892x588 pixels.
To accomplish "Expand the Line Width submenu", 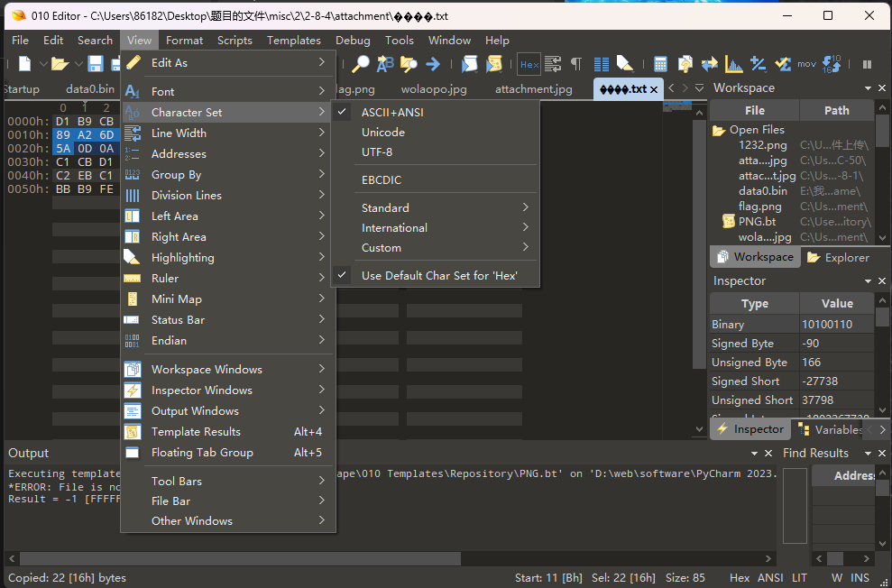I will [228, 133].
